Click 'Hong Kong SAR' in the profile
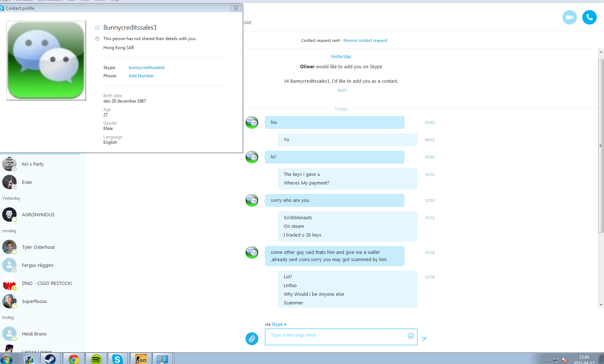Viewport: 604px width, 364px height. [119, 48]
